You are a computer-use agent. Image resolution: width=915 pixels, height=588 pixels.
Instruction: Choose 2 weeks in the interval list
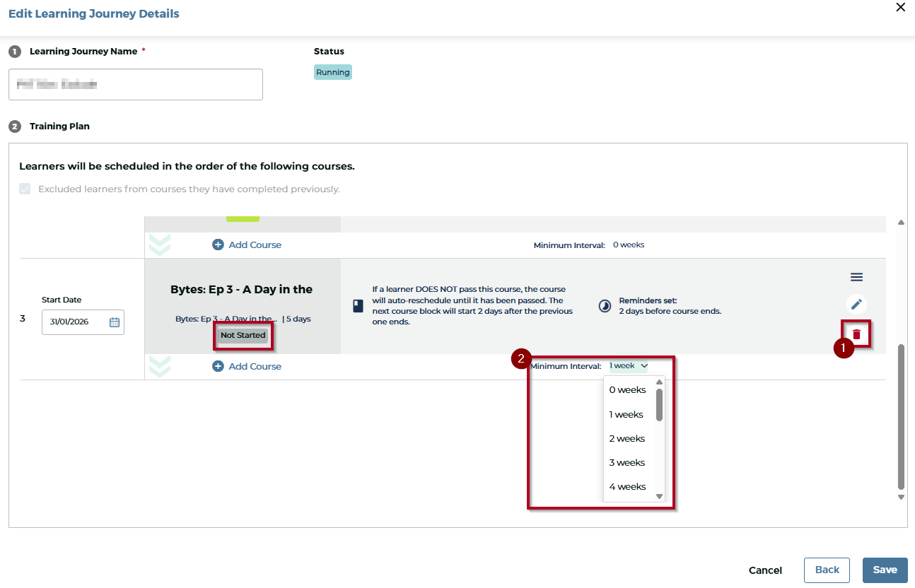[626, 439]
